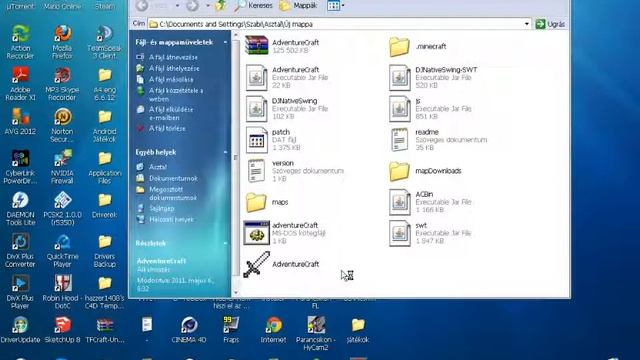Viewport: 640px width, 360px height.
Task: Click Mappák folders toolbar button
Action: coord(298,6)
